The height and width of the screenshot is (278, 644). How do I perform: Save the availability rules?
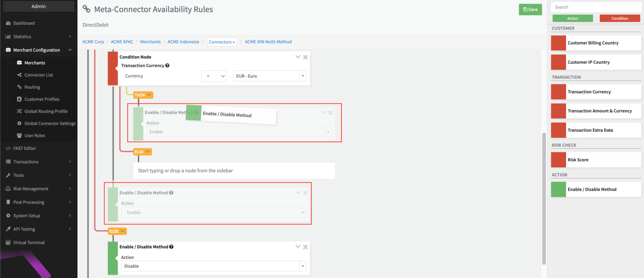point(530,10)
